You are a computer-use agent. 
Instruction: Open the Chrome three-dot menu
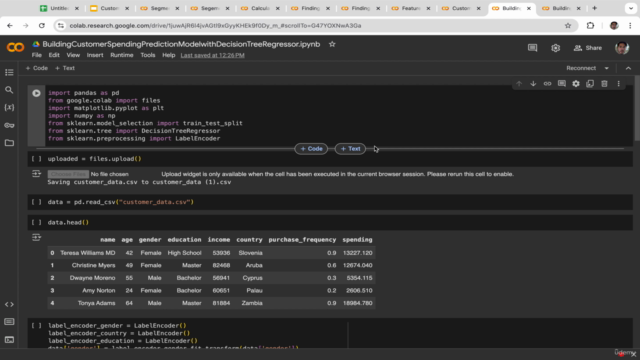[x=630, y=25]
